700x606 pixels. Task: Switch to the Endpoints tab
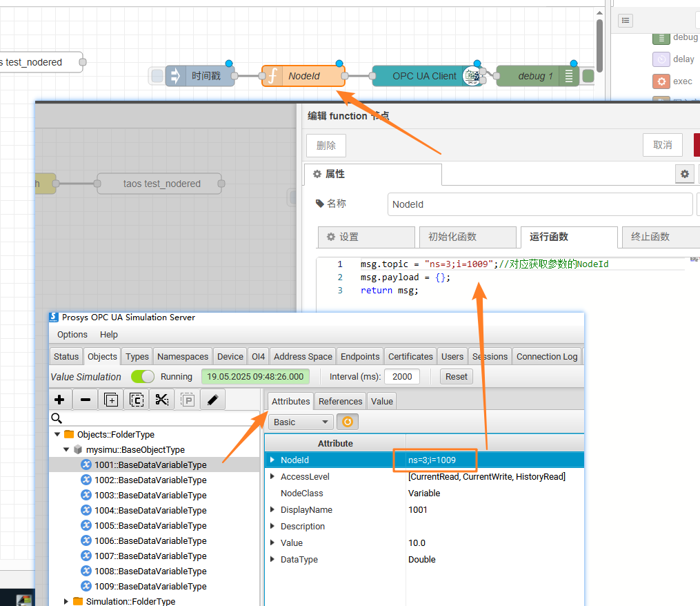(360, 356)
